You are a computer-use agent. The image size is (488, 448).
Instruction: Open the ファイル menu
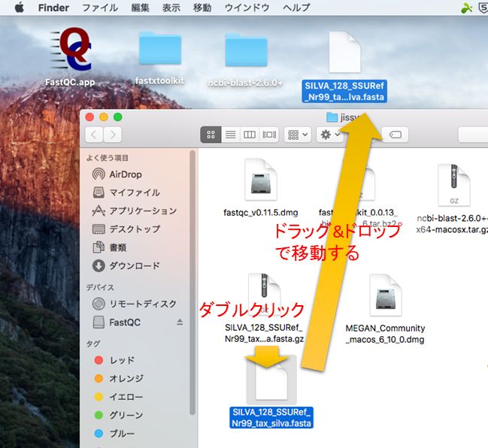coord(100,8)
